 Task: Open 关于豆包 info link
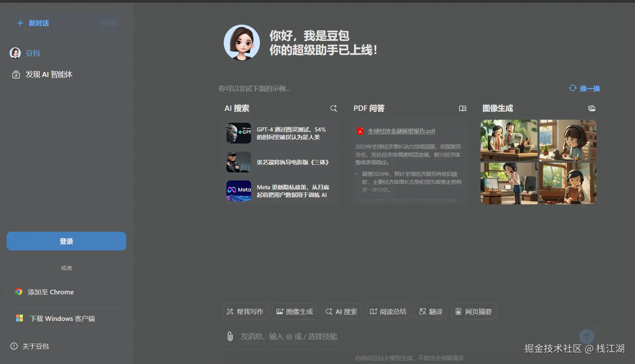tap(35, 346)
